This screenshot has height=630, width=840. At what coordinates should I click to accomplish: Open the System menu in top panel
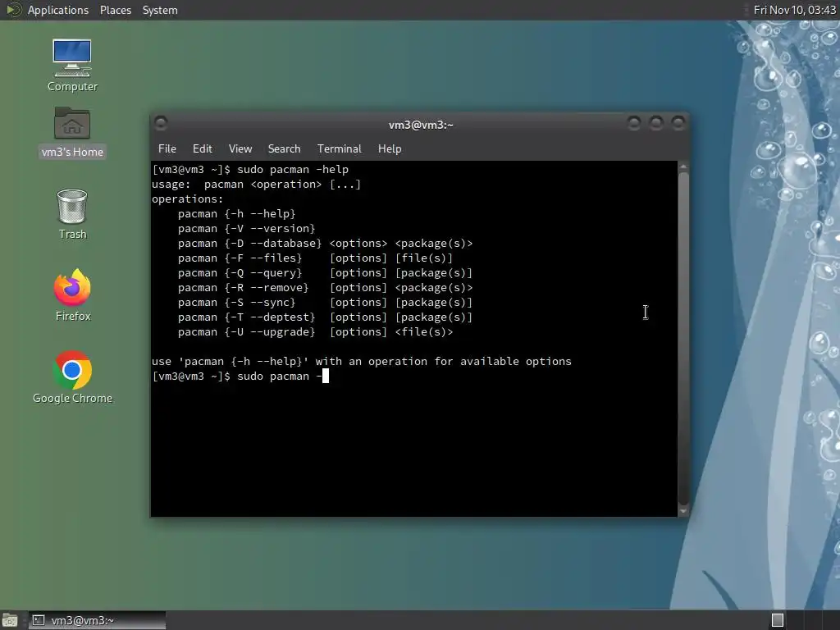[160, 10]
